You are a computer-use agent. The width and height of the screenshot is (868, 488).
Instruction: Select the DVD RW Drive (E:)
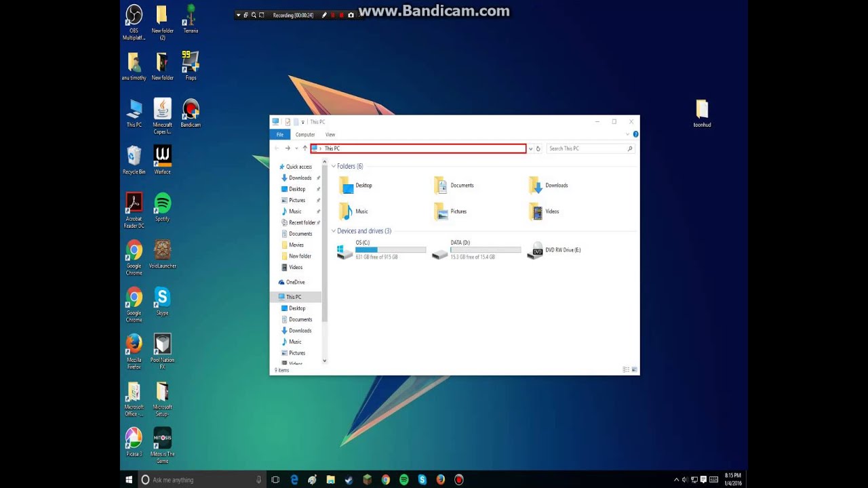555,250
